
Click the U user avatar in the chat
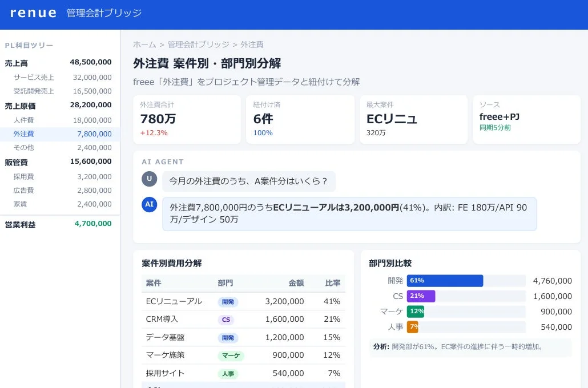(x=149, y=179)
